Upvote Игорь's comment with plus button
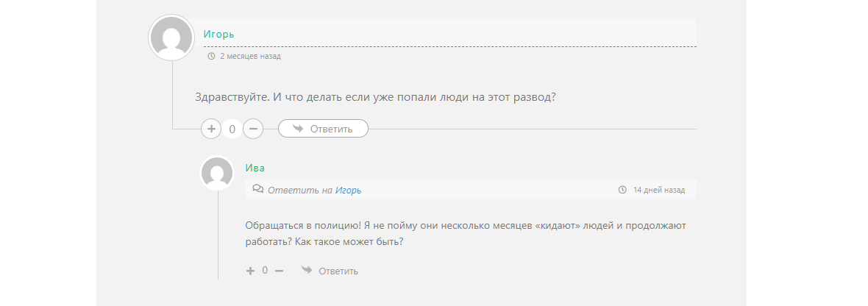Image resolution: width=868 pixels, height=306 pixels. (211, 129)
